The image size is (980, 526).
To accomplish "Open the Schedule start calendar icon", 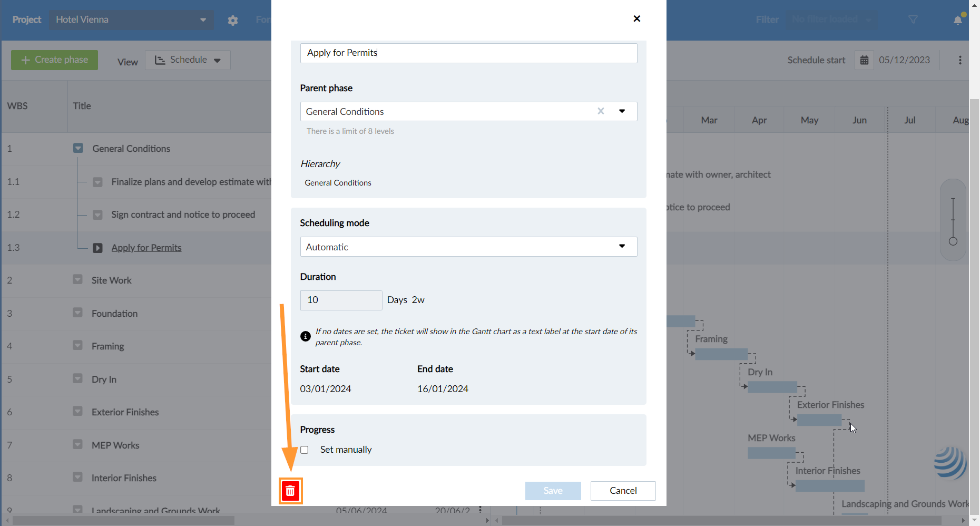I will tap(864, 61).
